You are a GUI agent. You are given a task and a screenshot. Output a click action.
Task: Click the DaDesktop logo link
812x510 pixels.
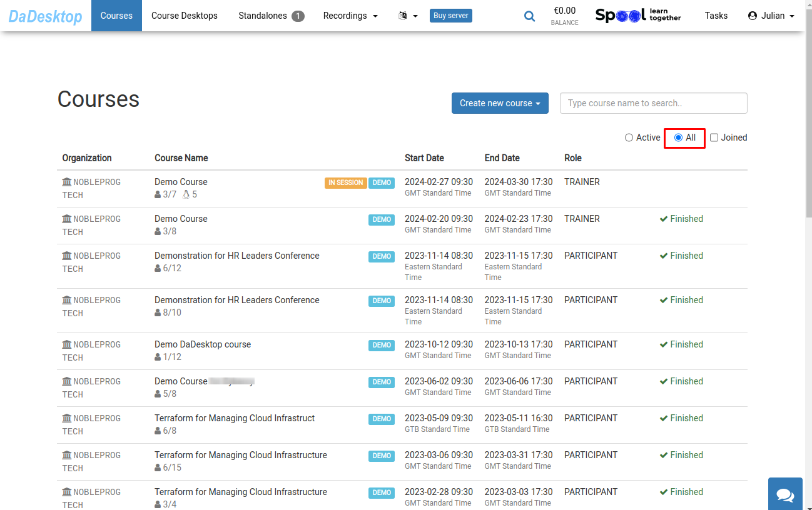click(x=45, y=16)
